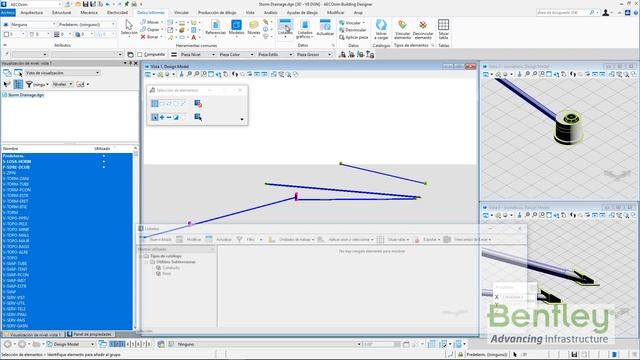This screenshot has width=640, height=360.
Task: Toggle Utilizado dot for Predeterm. level
Action: click(104, 156)
